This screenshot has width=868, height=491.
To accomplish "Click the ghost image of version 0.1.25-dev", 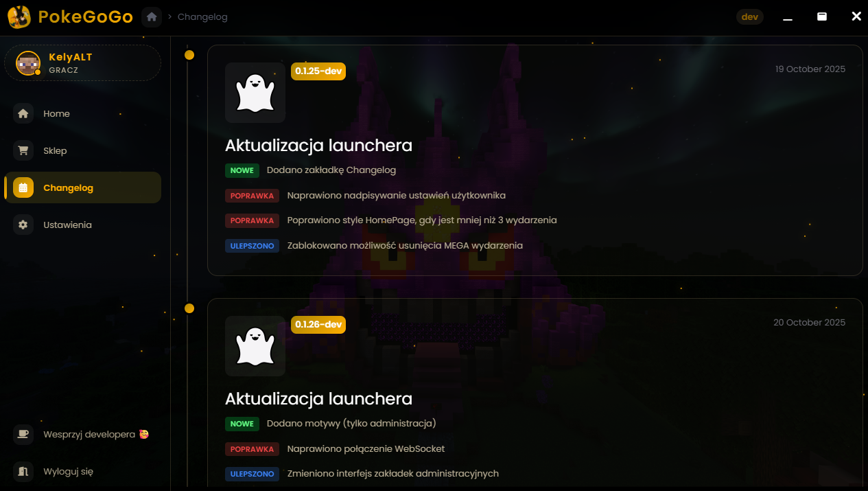I will 255,93.
